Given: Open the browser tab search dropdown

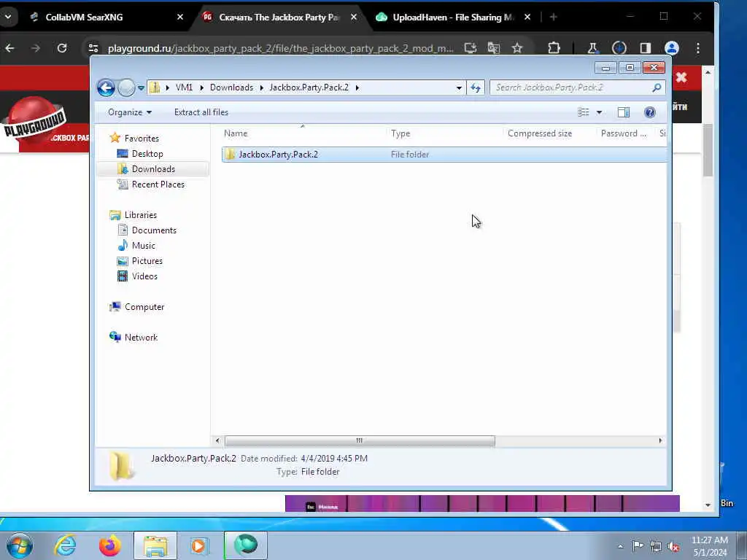Looking at the screenshot, I should (x=8, y=17).
